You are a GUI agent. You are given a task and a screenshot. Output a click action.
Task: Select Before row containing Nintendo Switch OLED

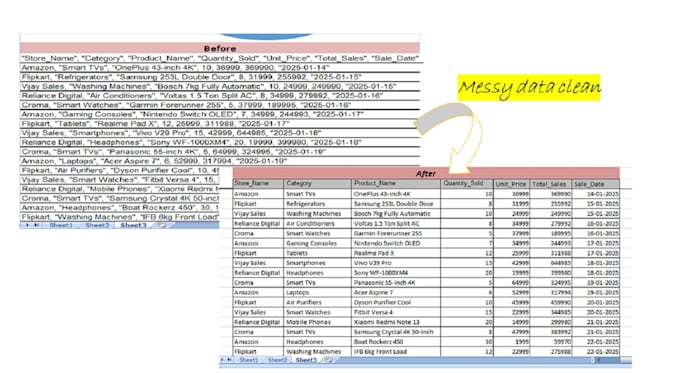tap(220, 114)
